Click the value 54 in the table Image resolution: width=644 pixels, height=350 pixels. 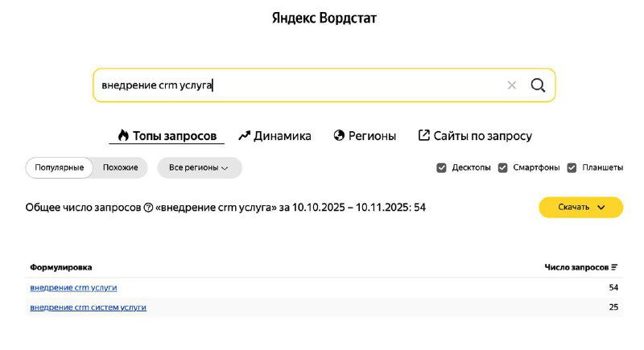coord(613,287)
